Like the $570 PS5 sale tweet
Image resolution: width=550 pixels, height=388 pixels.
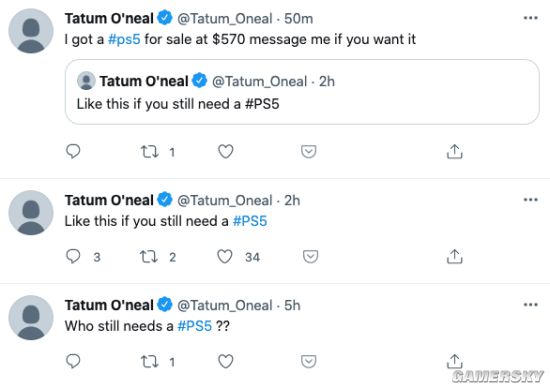click(226, 152)
